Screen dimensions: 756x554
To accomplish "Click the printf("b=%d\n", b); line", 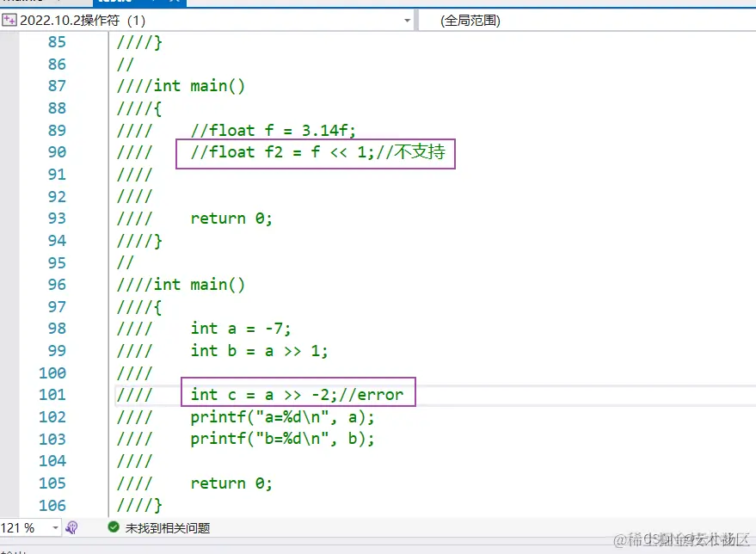I will [282, 440].
